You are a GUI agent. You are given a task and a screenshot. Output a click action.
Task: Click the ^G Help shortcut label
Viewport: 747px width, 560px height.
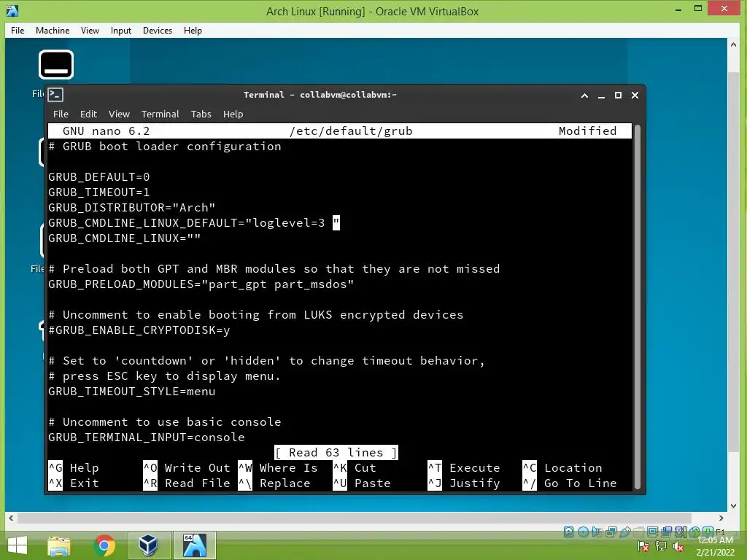pyautogui.click(x=74, y=468)
